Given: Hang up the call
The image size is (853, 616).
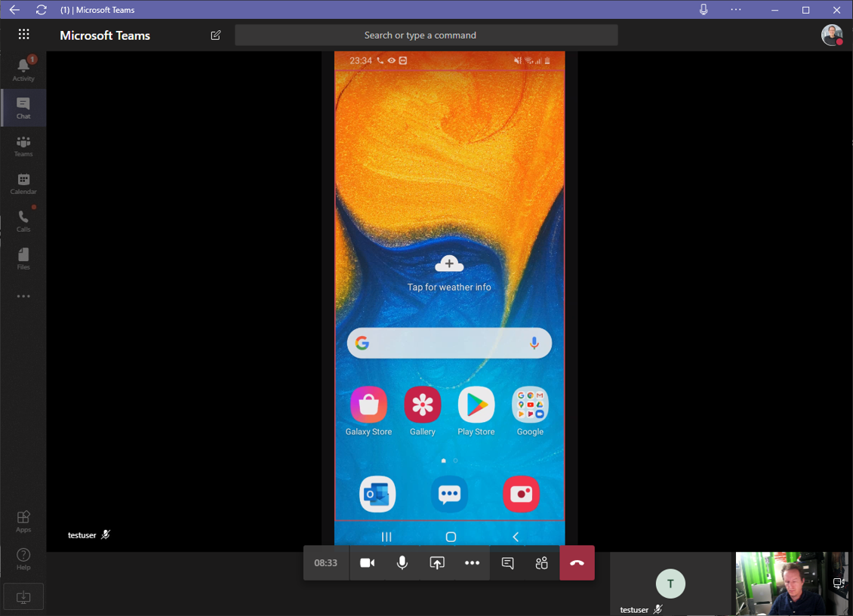Looking at the screenshot, I should (577, 562).
